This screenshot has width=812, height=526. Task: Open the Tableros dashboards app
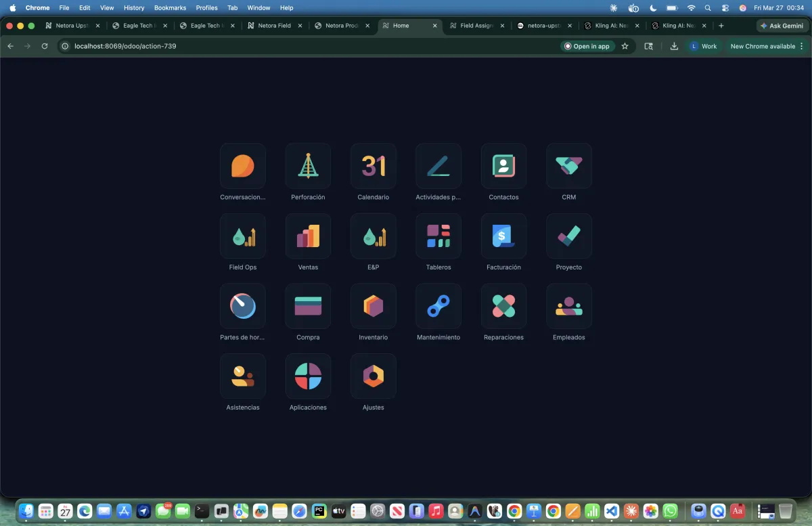(438, 236)
